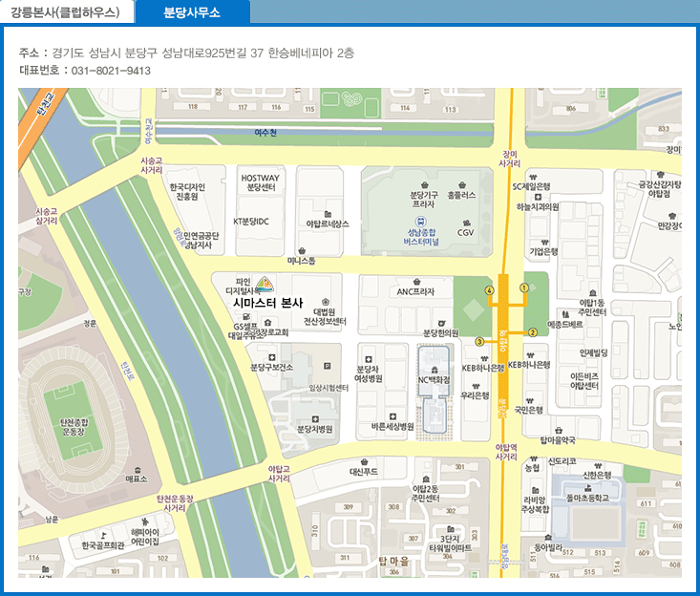Switch to the 강릉본사(클럽하우스) tab

(67, 11)
